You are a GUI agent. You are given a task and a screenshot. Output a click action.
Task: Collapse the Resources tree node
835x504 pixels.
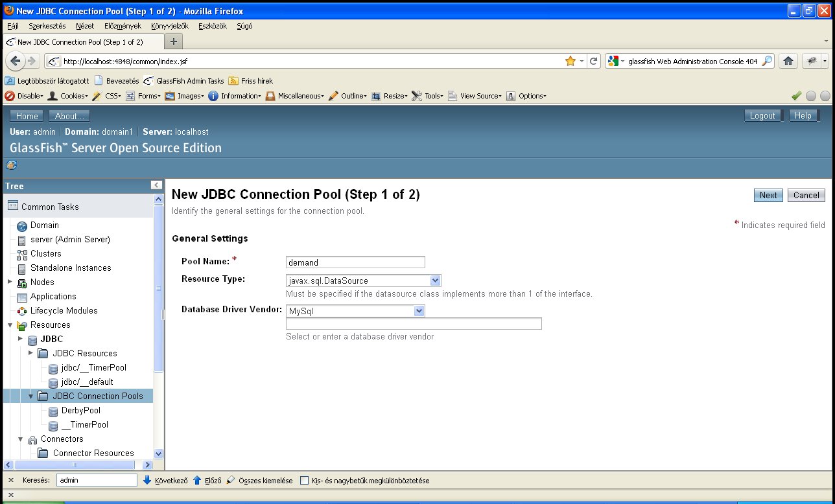(10, 325)
